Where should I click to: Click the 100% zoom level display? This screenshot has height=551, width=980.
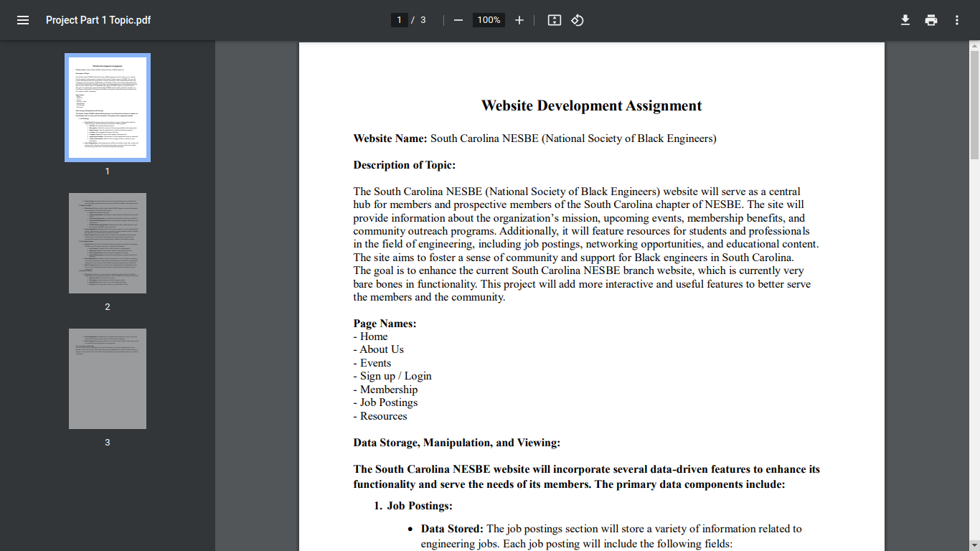click(x=488, y=20)
